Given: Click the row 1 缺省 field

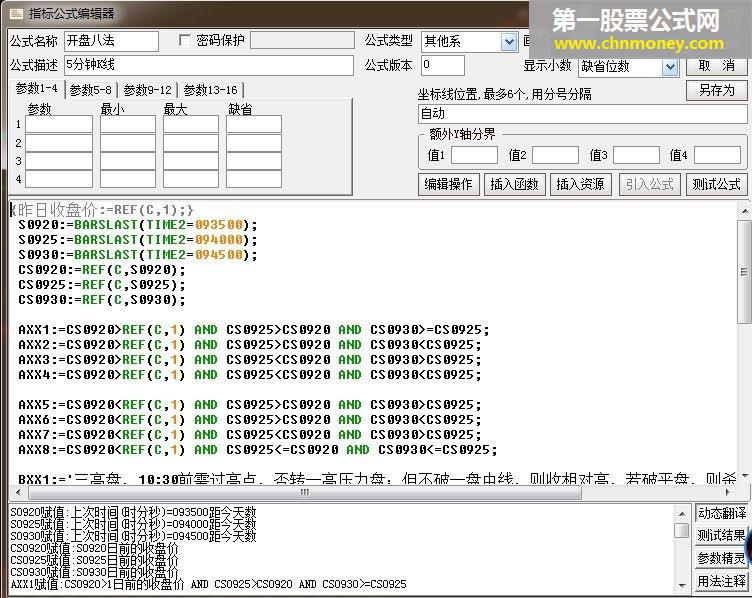Looking at the screenshot, I should point(254,124).
